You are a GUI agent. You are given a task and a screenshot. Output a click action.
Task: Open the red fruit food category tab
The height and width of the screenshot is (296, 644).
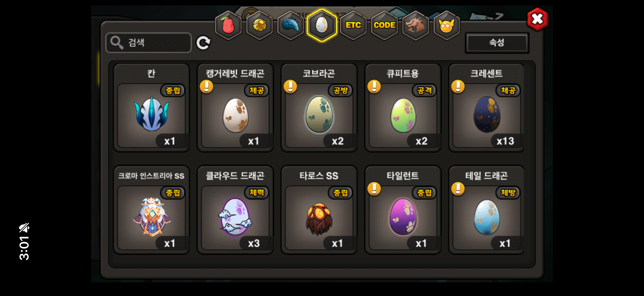pos(228,25)
